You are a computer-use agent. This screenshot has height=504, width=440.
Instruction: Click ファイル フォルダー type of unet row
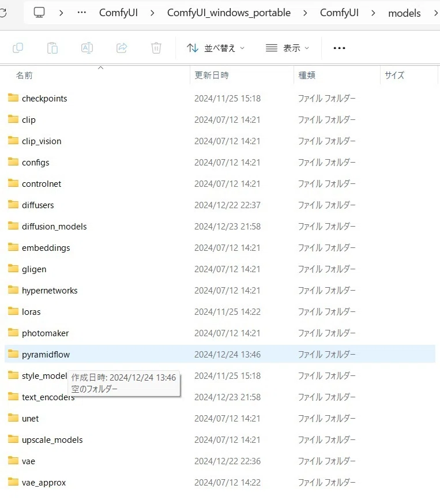pos(326,419)
